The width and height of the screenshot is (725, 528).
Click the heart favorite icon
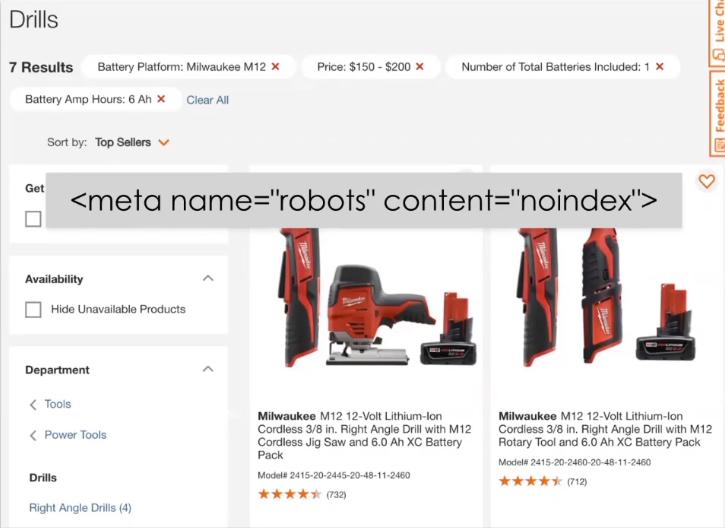pyautogui.click(x=707, y=181)
